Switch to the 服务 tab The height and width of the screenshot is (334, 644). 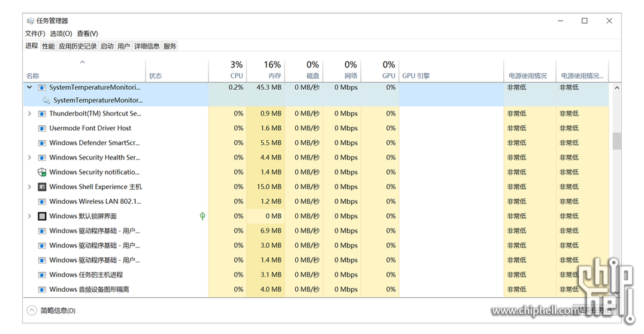tap(170, 46)
